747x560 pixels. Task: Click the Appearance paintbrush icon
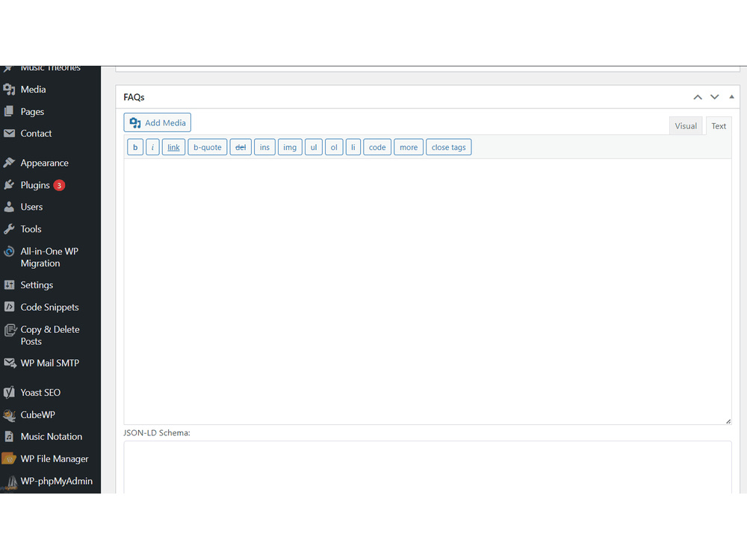click(9, 162)
